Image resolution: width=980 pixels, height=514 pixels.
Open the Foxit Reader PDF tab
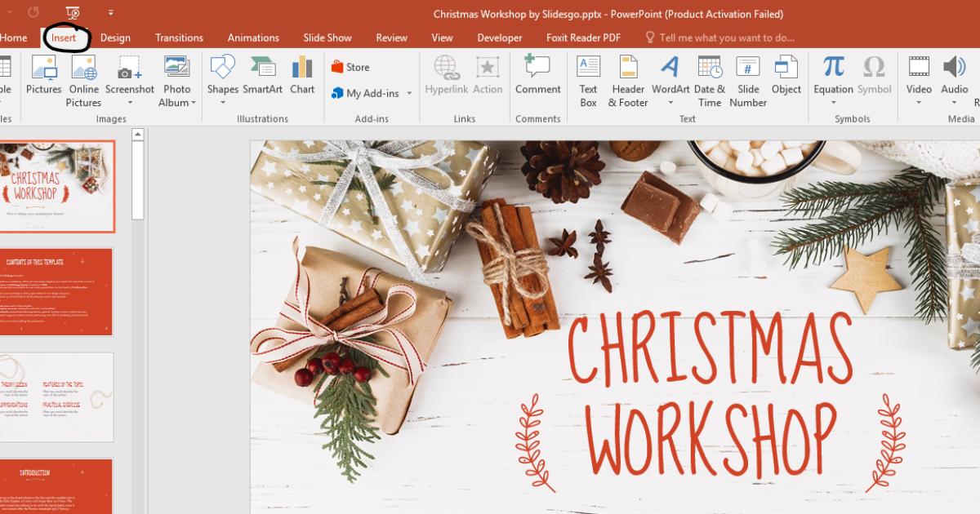581,38
